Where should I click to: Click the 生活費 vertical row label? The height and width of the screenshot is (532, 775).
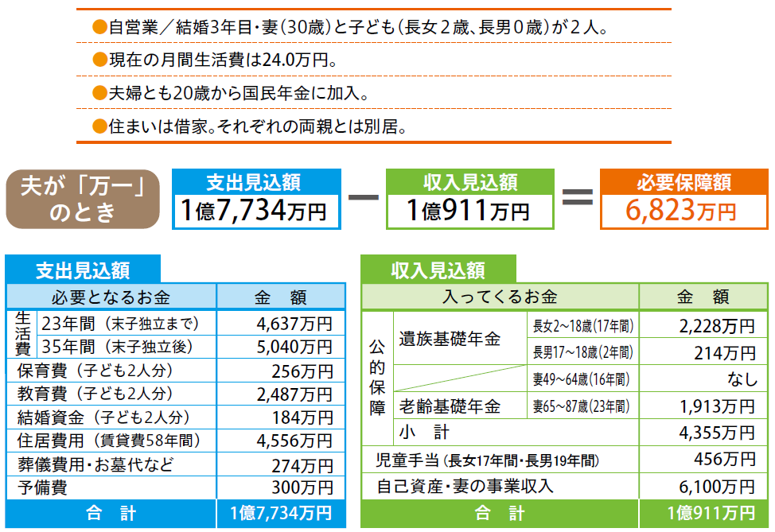pyautogui.click(x=22, y=335)
